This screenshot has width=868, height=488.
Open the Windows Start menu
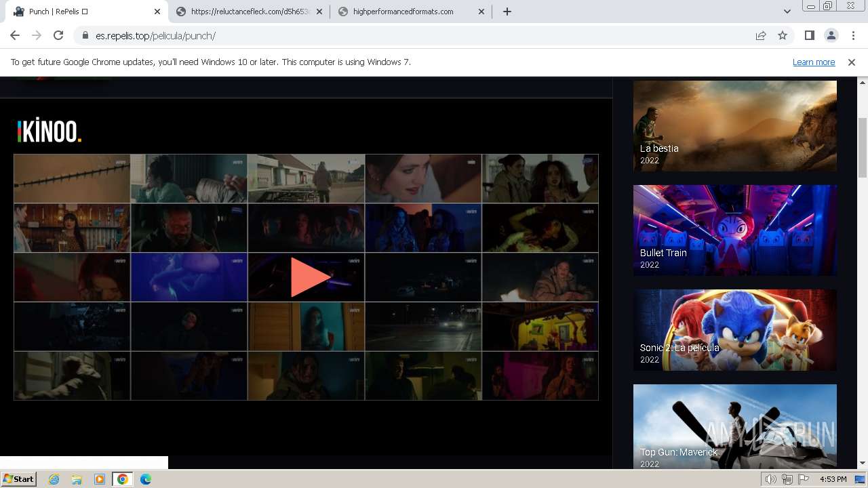pos(19,479)
